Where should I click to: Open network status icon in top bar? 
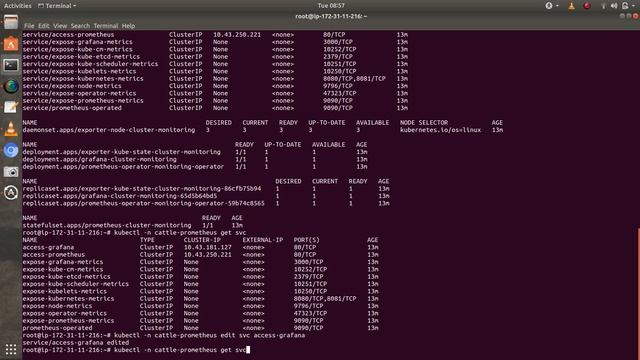click(x=603, y=6)
